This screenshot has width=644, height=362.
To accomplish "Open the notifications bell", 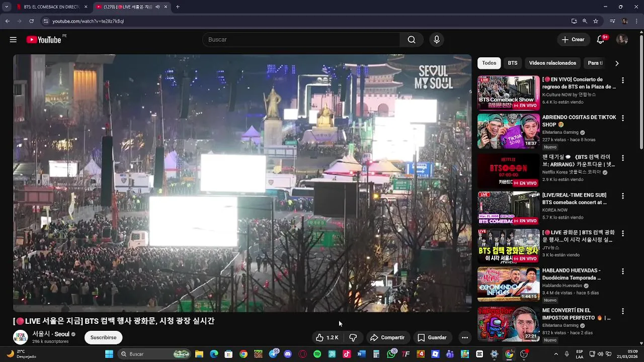I will tap(601, 40).
